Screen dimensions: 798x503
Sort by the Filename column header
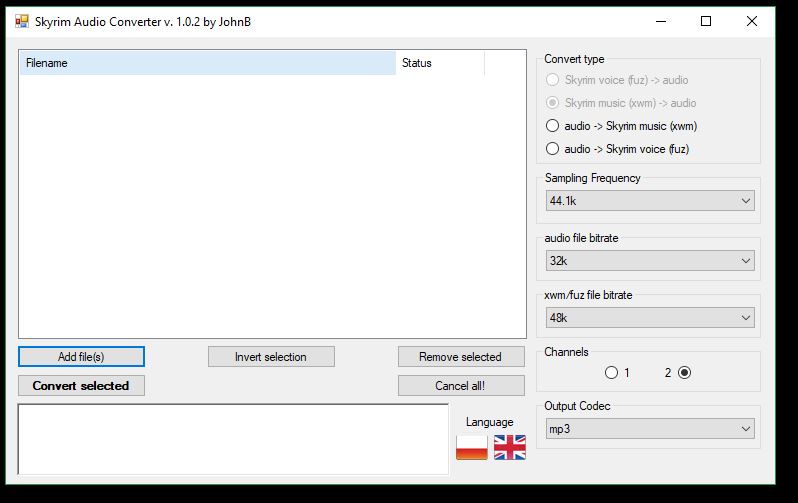point(207,63)
